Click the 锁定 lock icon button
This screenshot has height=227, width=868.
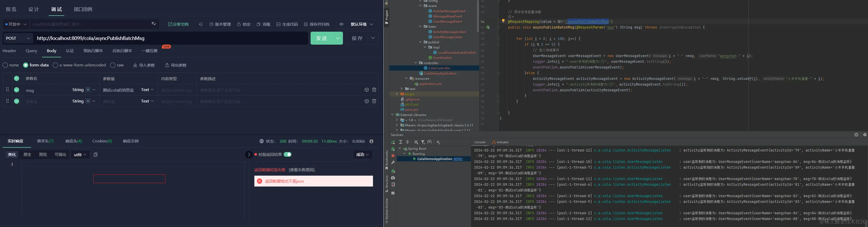tap(244, 24)
